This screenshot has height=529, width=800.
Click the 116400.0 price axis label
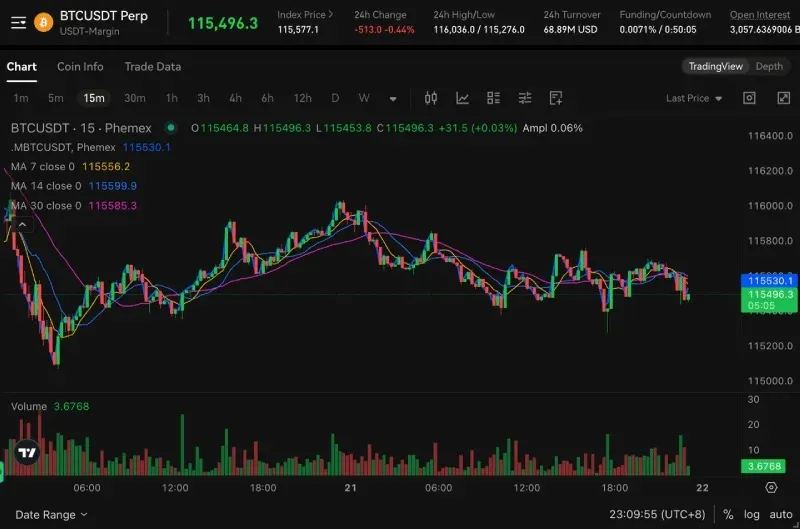pyautogui.click(x=770, y=136)
